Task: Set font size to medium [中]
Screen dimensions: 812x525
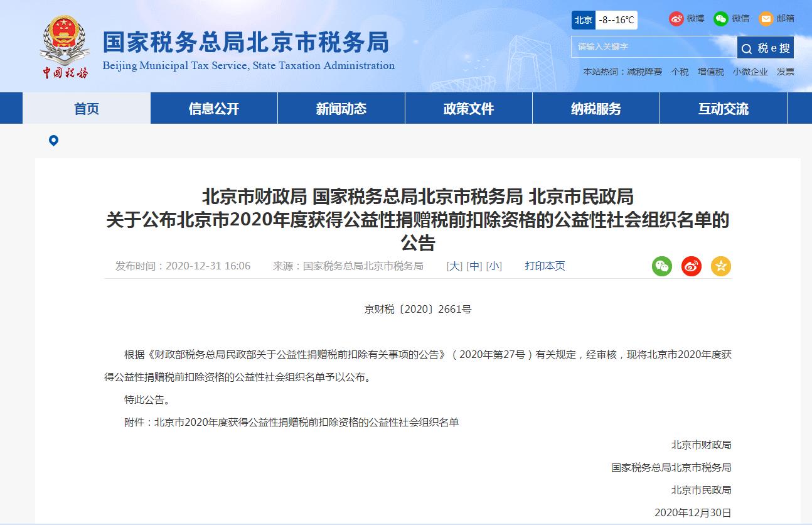Action: point(474,266)
